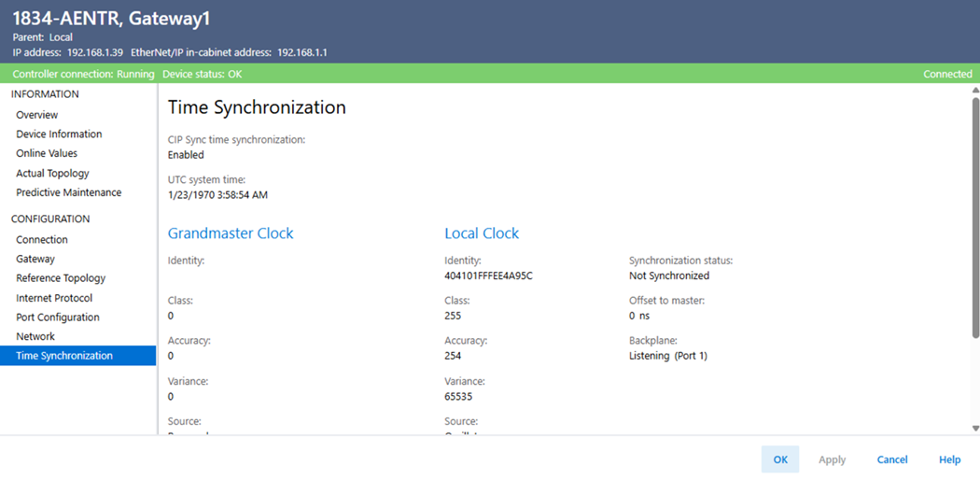This screenshot has width=980, height=480.
Task: Click Local Clock class 255
Action: pyautogui.click(x=453, y=316)
